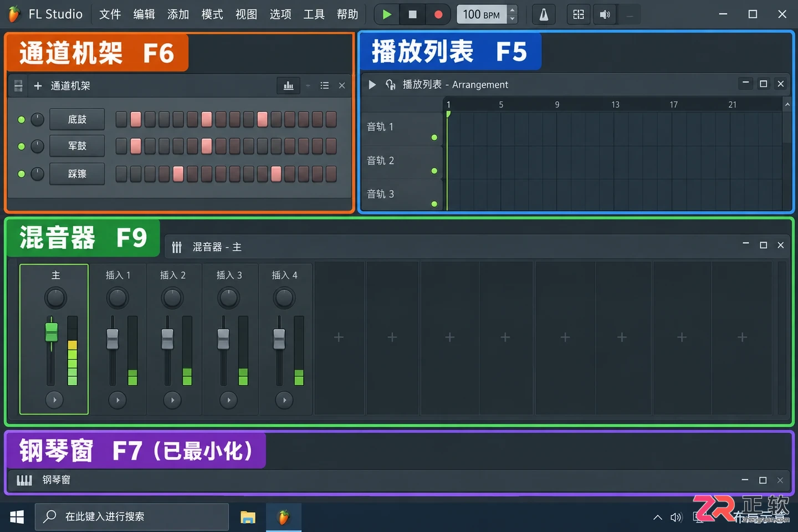Click the Channel Rack grip icon at far left

point(18,85)
